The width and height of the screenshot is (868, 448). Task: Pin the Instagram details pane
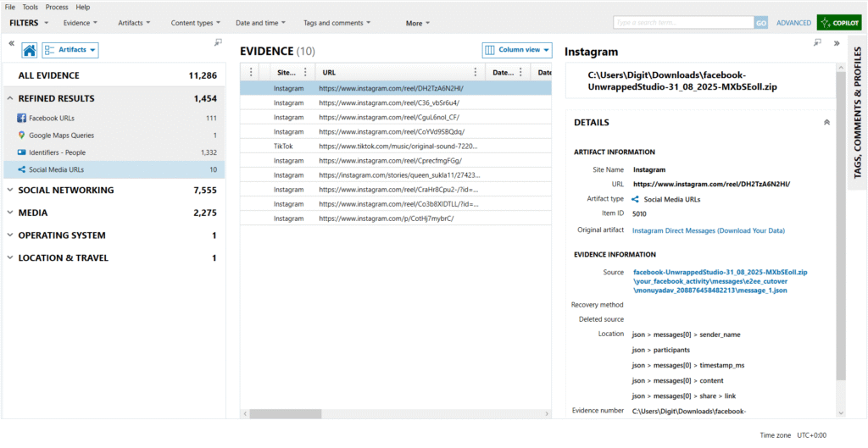[818, 42]
